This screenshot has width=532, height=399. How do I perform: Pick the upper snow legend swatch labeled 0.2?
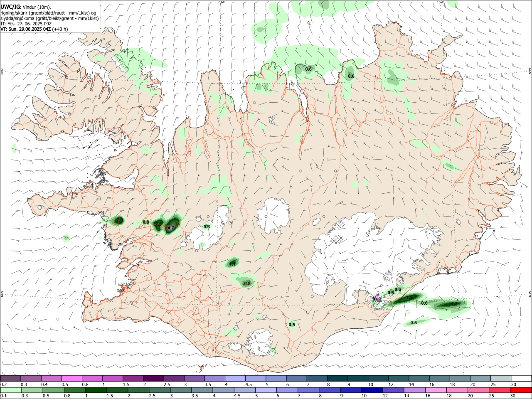click(x=10, y=379)
